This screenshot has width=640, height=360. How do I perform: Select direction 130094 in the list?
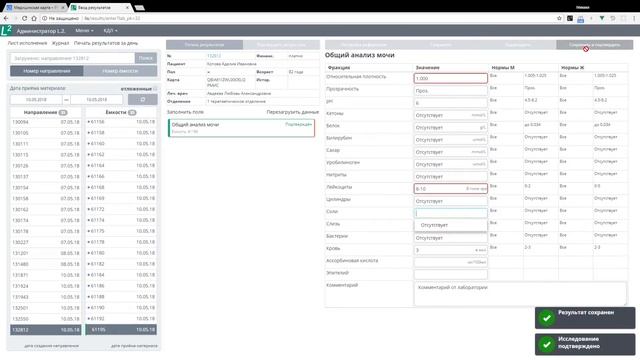tap(46, 122)
